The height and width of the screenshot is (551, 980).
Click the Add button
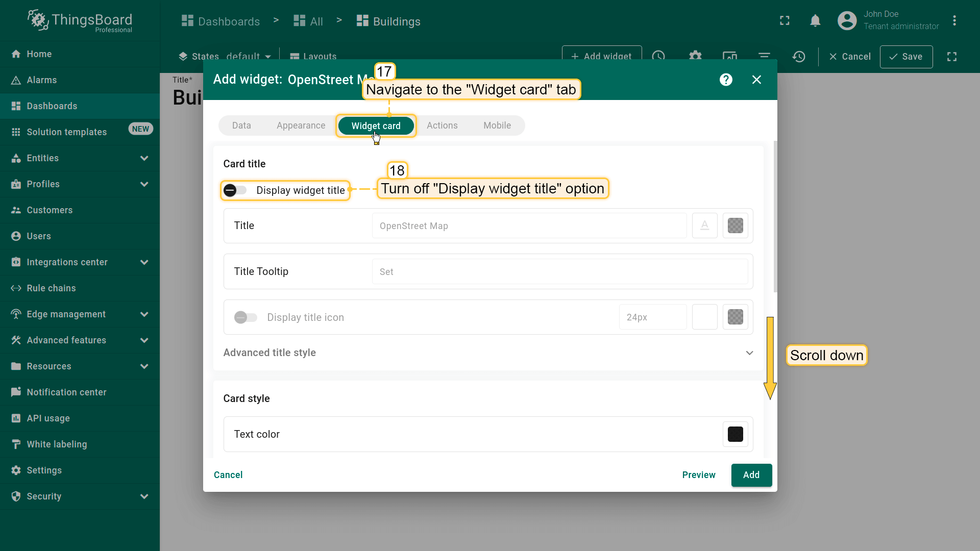coord(751,475)
